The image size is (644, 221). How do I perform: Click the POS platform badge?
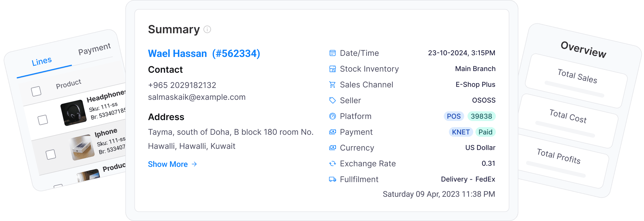[453, 116]
